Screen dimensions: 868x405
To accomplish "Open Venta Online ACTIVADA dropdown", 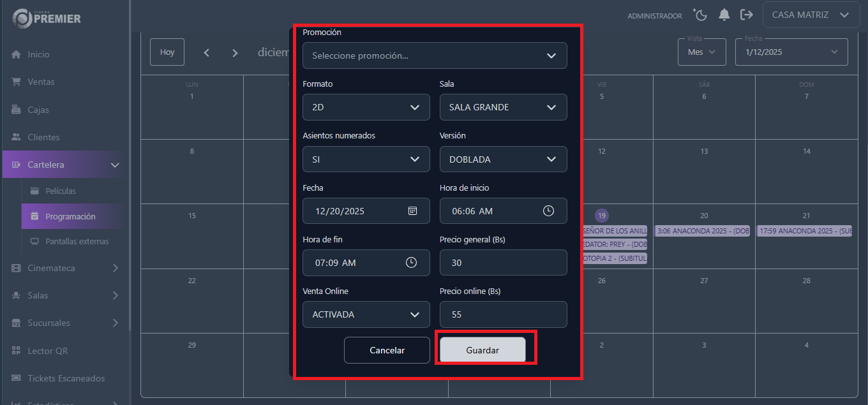I will (366, 314).
